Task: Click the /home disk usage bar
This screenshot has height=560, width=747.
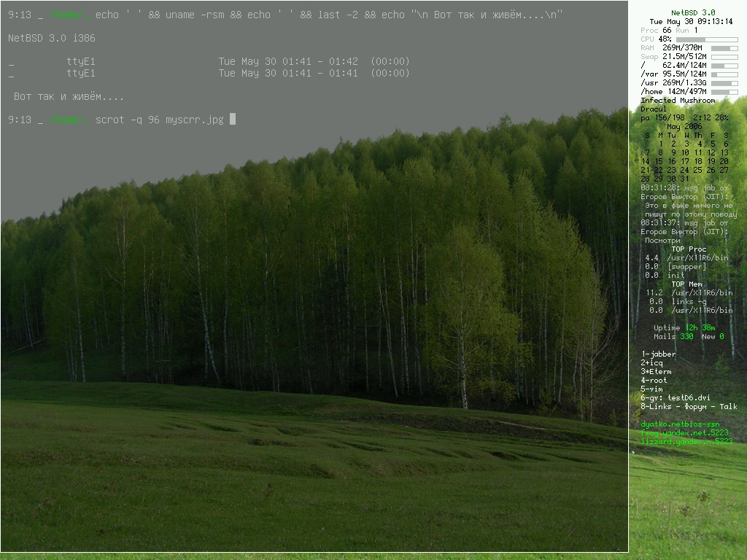Action: pos(724,92)
